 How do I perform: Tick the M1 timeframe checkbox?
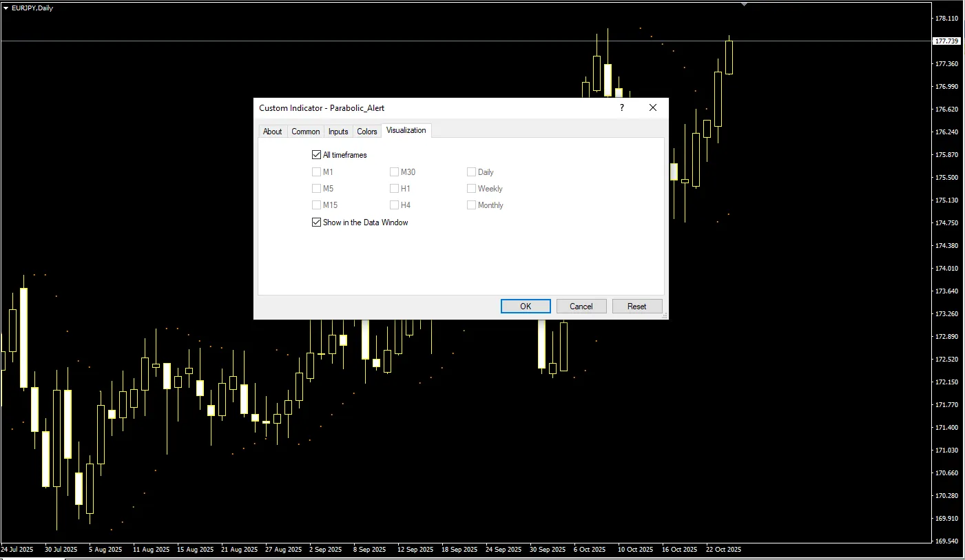click(317, 172)
